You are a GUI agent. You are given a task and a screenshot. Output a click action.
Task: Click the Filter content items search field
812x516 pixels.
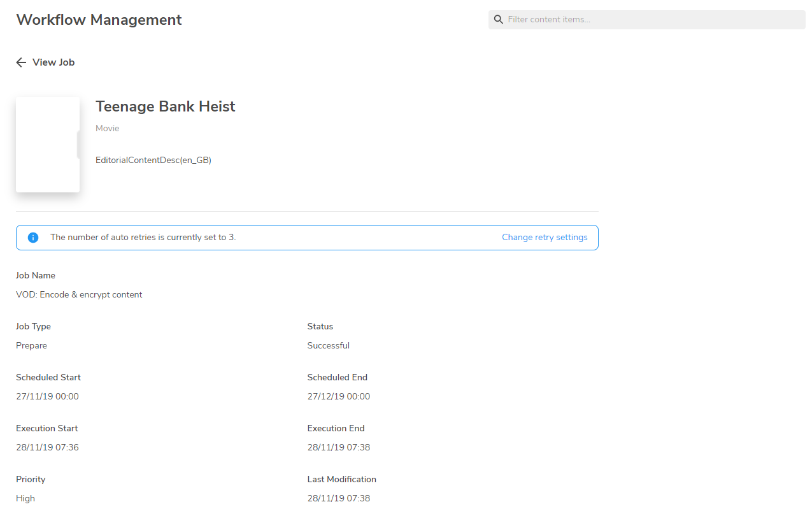point(653,20)
